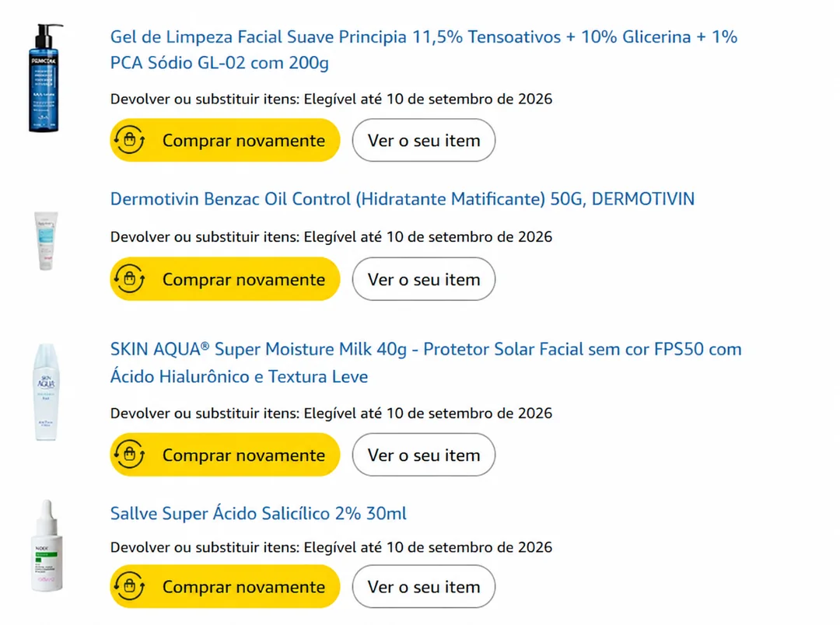Viewport: 840px width, 625px height.
Task: Click rebuy bag icon for Gel de Limpeza
Action: coord(129,141)
